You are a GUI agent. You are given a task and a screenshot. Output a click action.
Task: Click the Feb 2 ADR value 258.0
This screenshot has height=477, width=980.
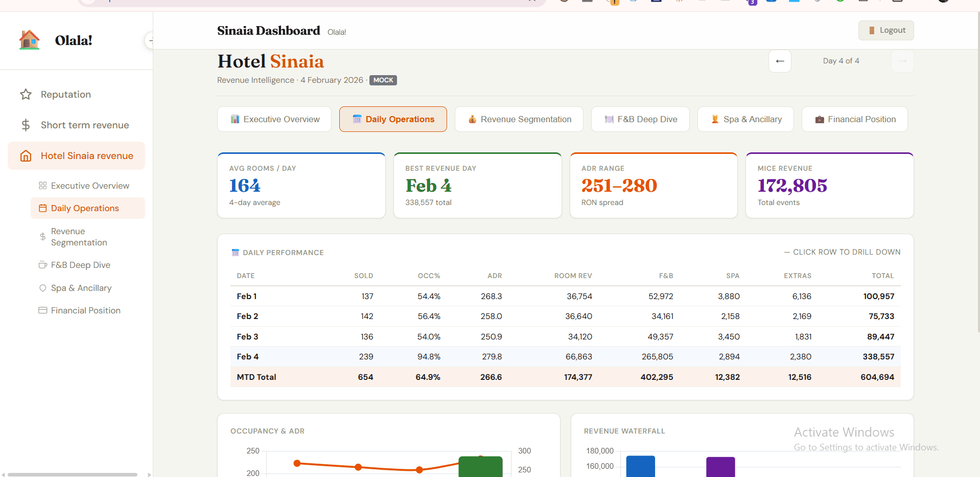click(491, 316)
